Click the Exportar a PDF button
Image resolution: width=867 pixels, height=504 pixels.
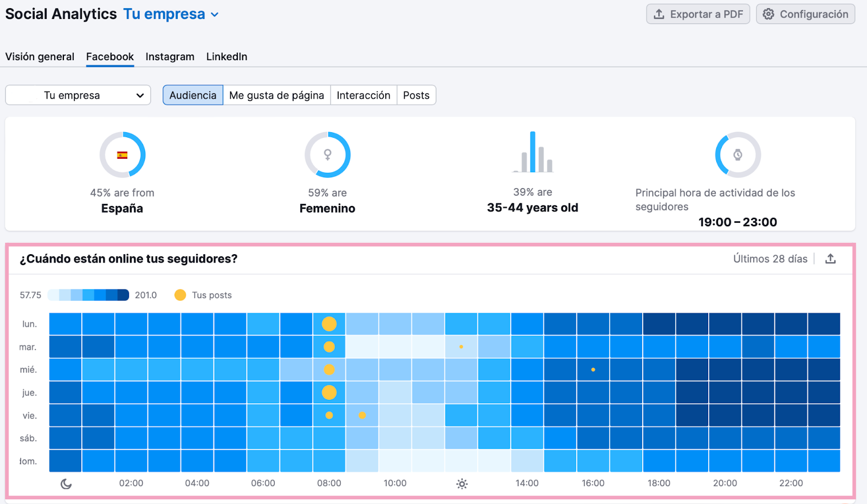698,14
